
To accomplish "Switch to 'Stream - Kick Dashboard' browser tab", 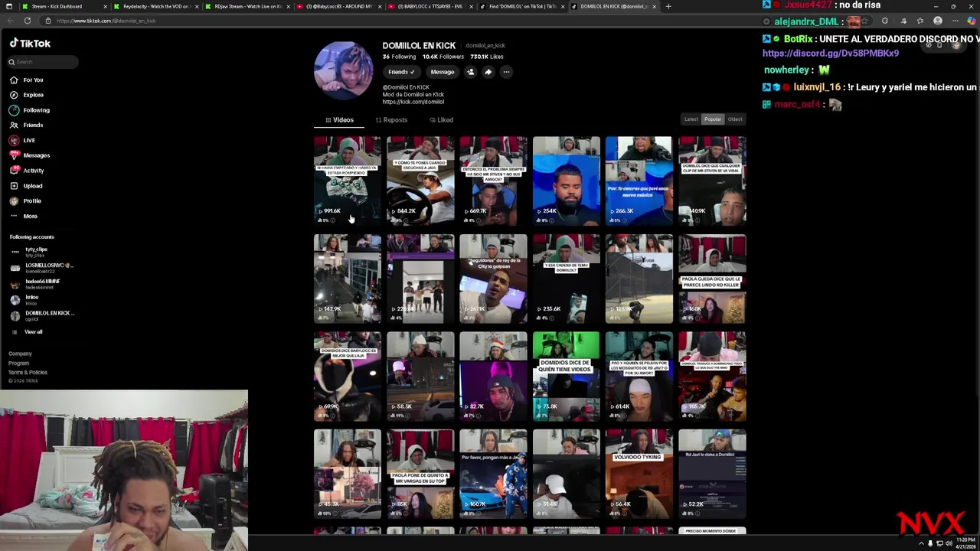I will click(x=64, y=6).
